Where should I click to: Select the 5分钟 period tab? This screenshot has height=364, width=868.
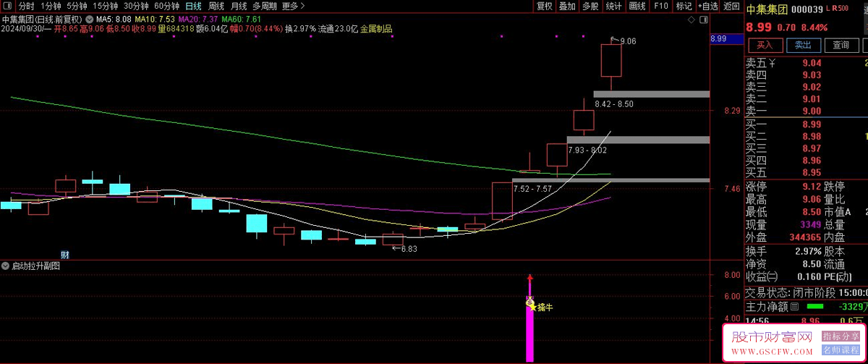(x=77, y=6)
